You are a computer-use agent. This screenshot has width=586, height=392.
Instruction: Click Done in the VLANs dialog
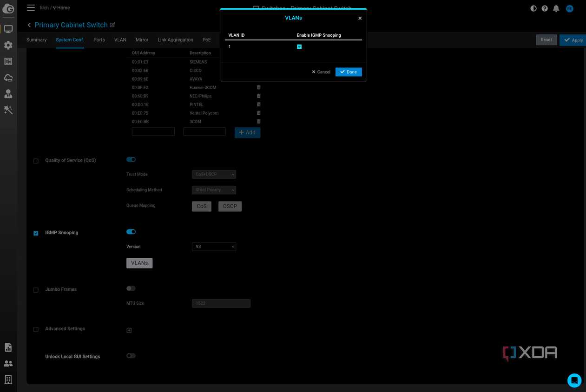349,72
